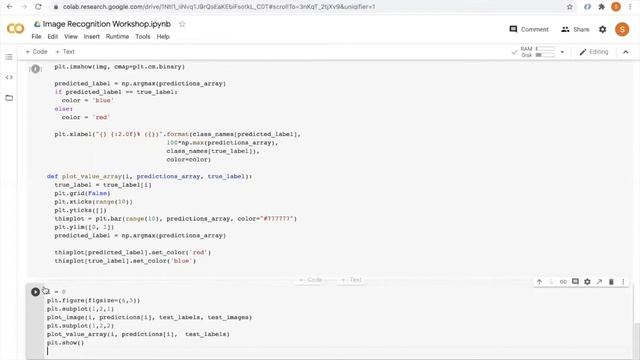Star the notebook next to its title
640x360 pixels.
tap(182, 24)
